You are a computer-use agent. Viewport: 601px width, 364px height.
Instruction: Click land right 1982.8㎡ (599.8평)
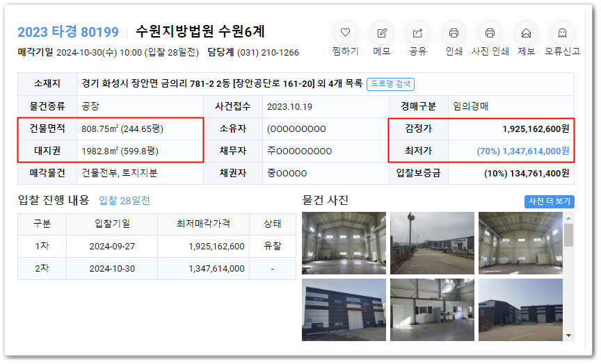(120, 151)
